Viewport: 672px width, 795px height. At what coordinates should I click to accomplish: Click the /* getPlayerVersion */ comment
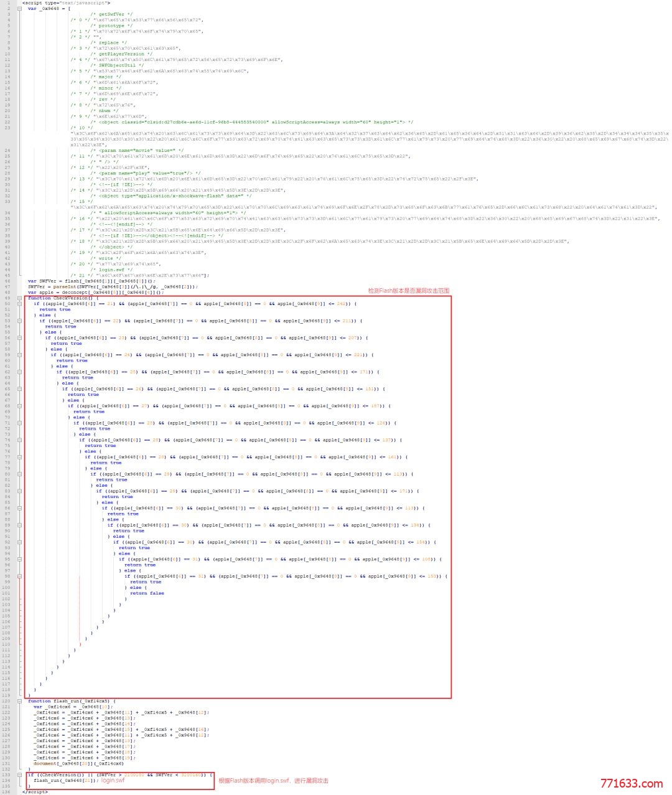[x=121, y=54]
